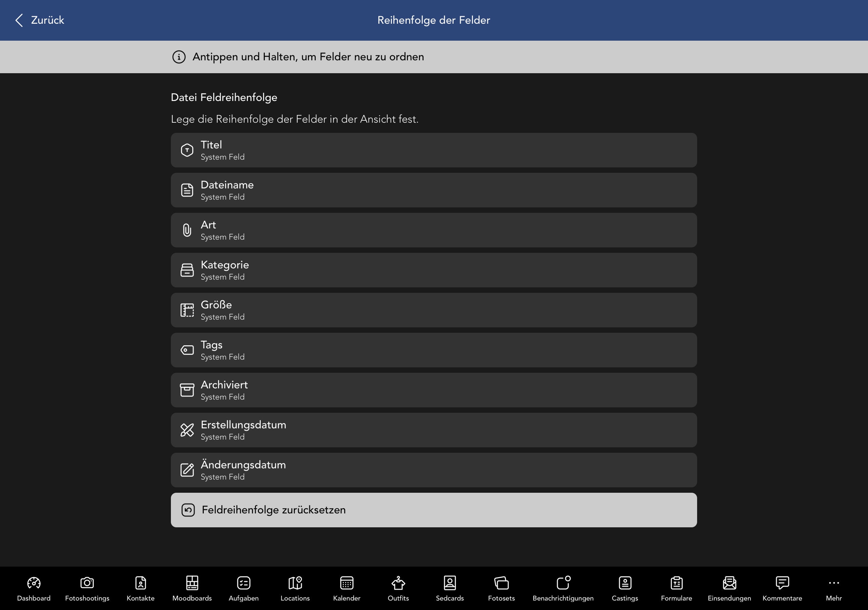
Task: Click the Antippen und Halten hint text
Action: [x=308, y=57]
